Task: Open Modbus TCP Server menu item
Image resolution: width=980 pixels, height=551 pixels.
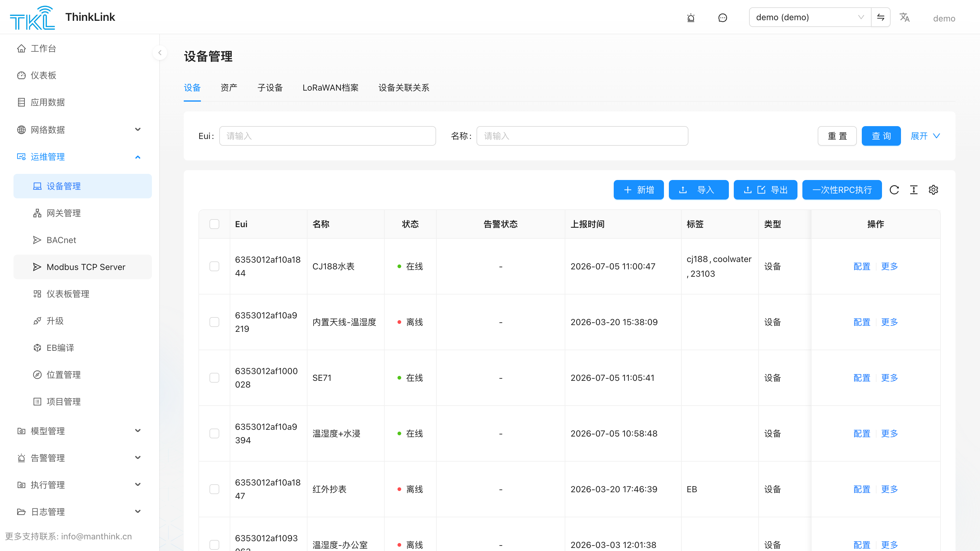Action: (83, 267)
